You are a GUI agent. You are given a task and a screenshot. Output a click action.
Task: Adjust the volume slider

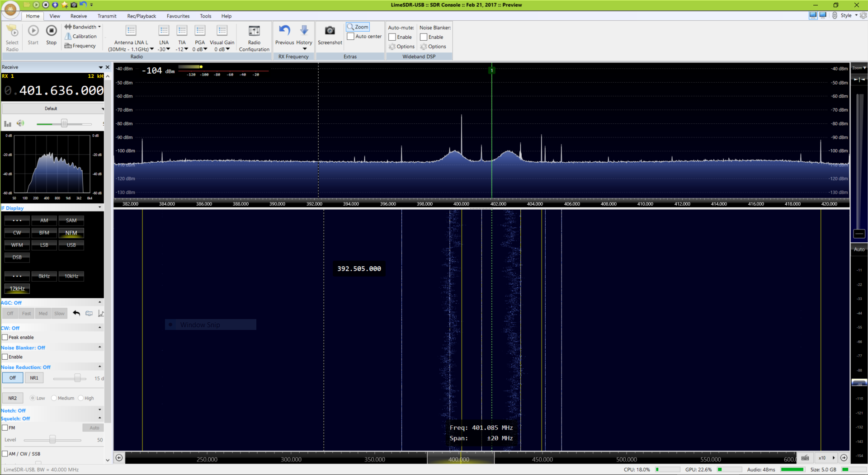[x=64, y=123]
